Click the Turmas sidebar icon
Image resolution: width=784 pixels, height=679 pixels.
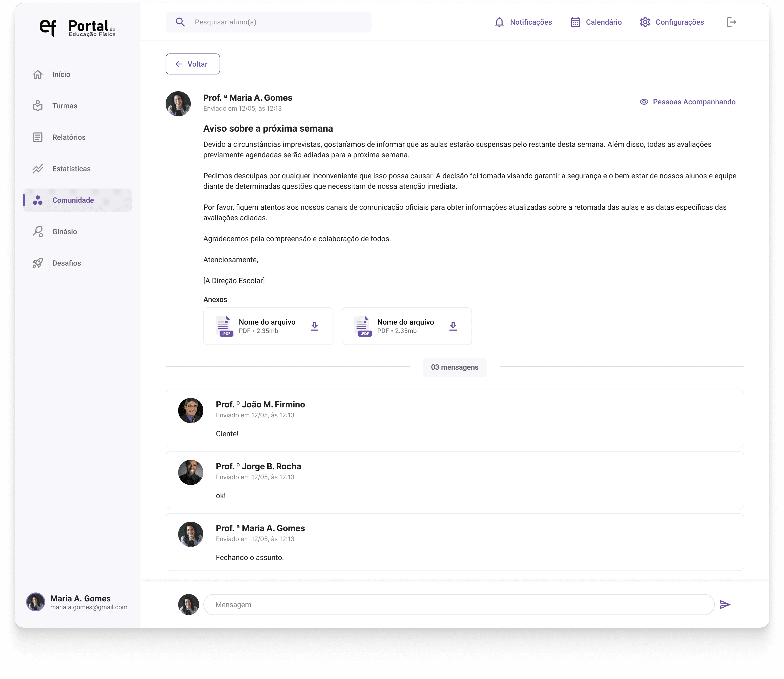[x=38, y=106]
